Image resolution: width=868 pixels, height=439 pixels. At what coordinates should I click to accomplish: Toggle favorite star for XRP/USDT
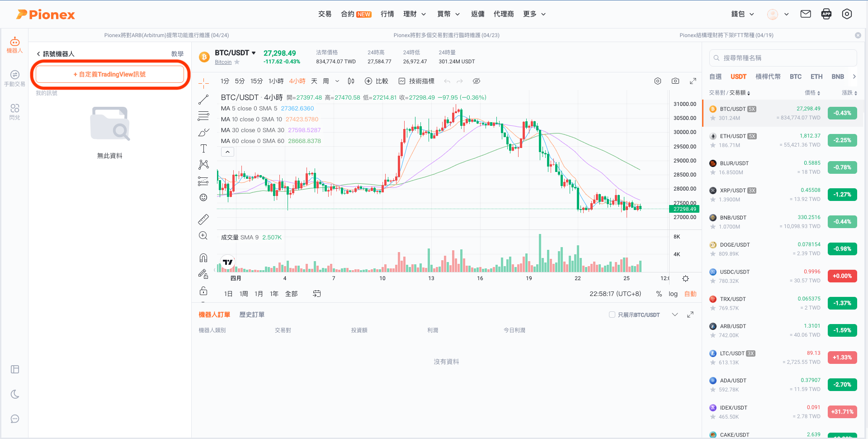click(713, 200)
